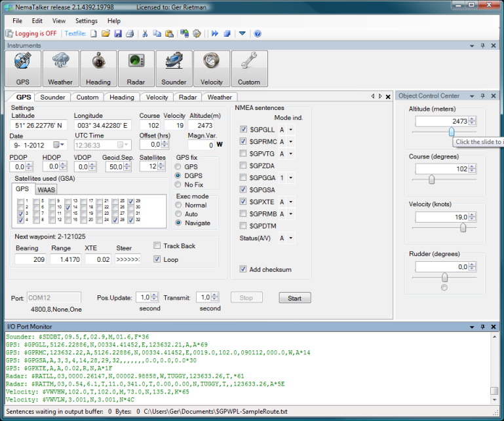Expand the Status(A/V) dropdown

[290, 238]
